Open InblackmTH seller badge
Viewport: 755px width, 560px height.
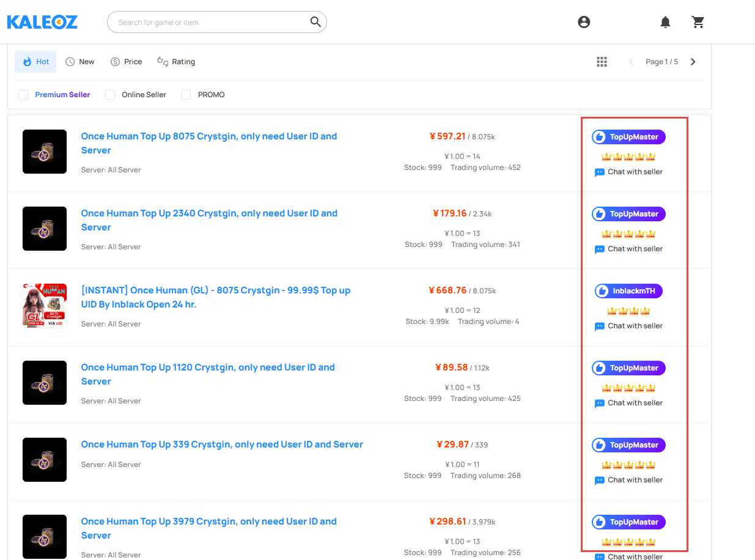pos(628,291)
